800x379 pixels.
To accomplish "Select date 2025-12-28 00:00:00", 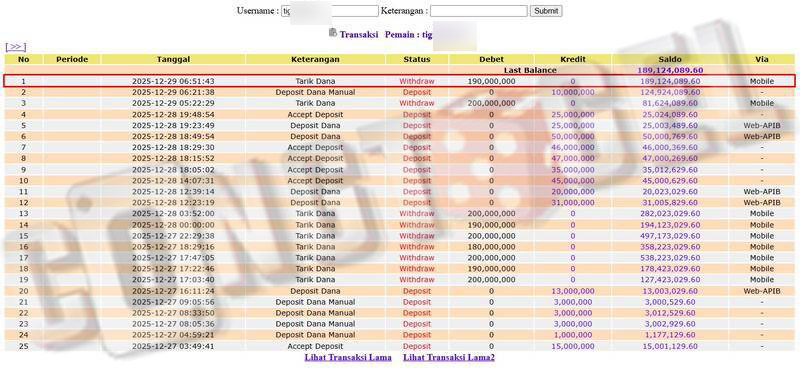I will [x=173, y=225].
